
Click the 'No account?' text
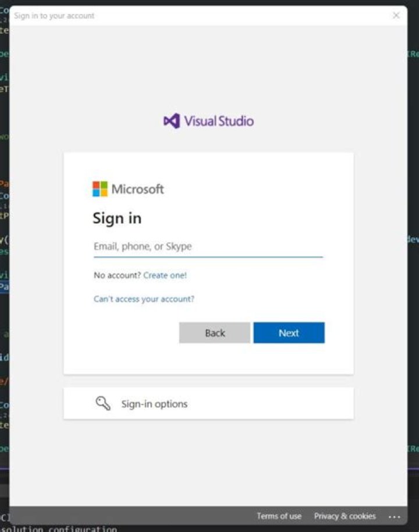pos(117,275)
